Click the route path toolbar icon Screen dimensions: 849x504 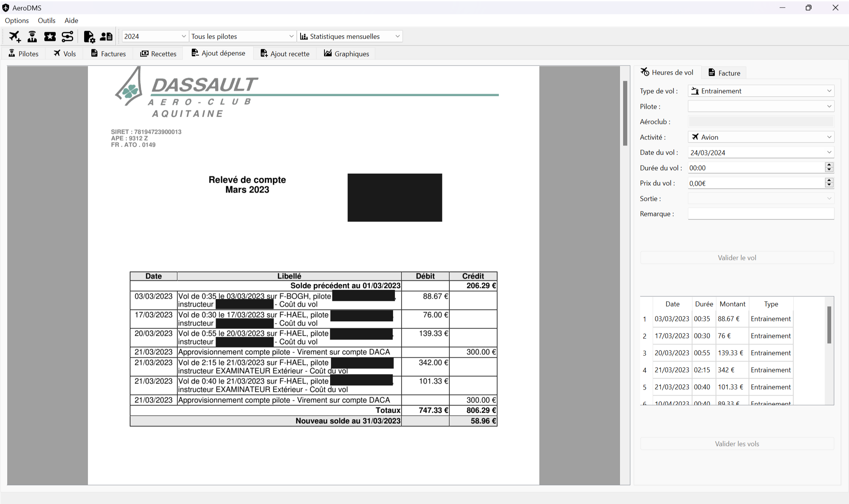67,36
